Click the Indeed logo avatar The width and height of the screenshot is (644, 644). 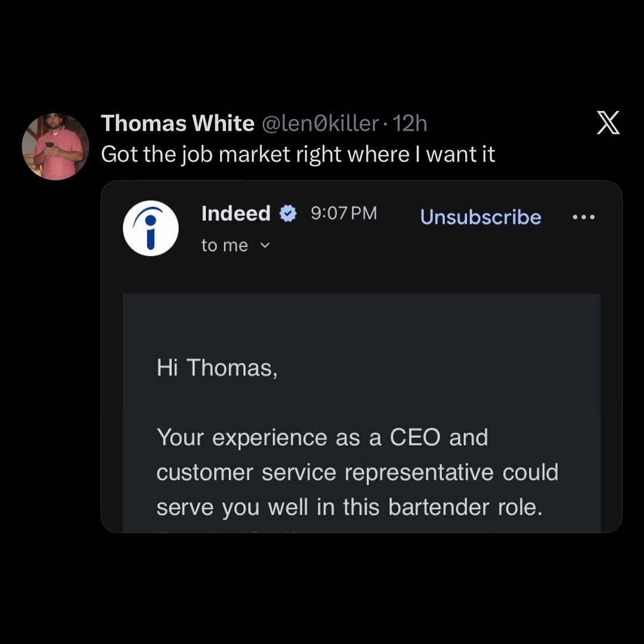151,228
